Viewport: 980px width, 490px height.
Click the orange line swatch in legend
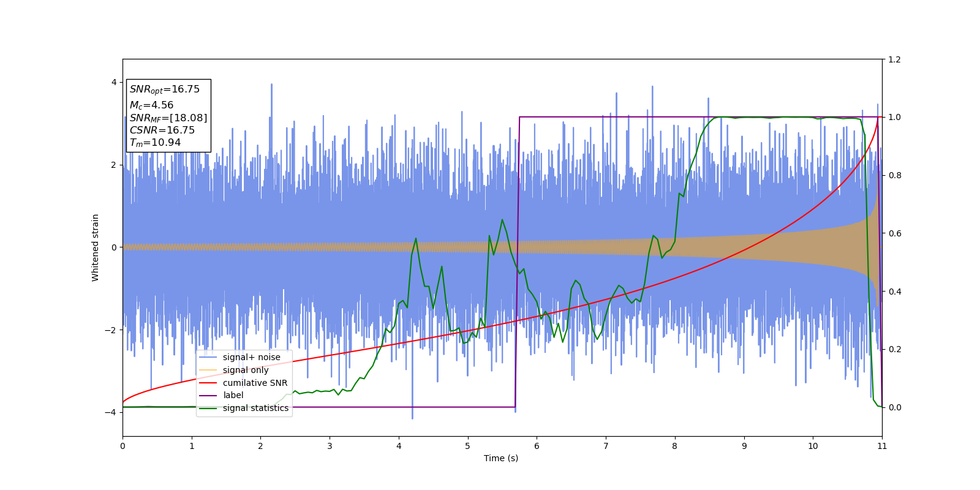click(208, 370)
